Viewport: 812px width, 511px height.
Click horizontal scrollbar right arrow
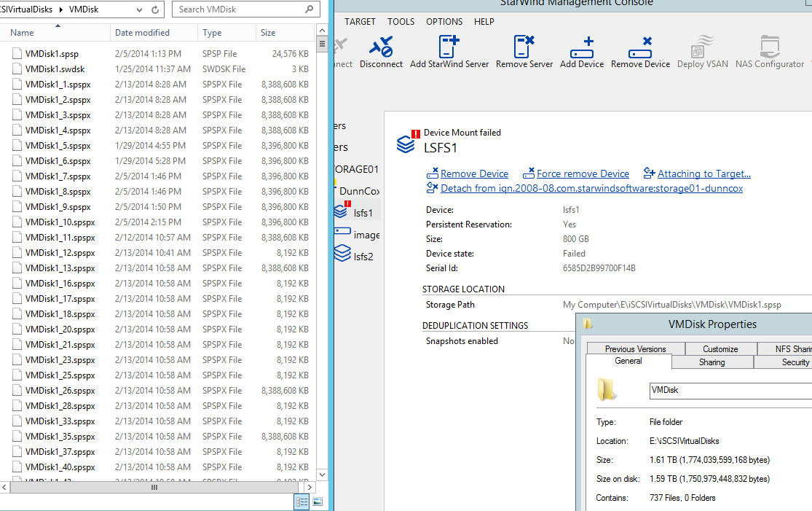(310, 487)
